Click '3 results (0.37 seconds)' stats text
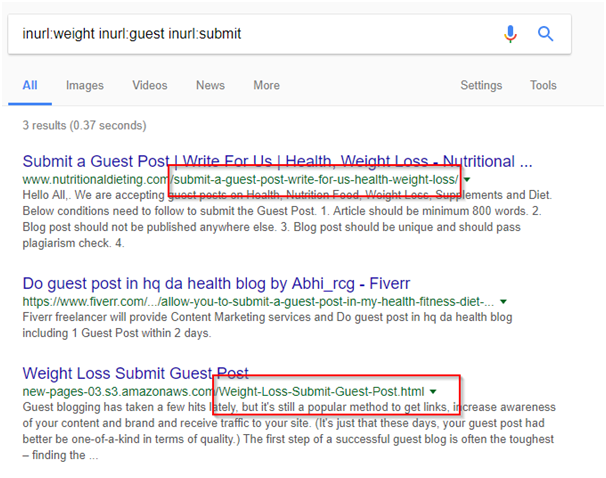The height and width of the screenshot is (478, 606). pos(84,125)
